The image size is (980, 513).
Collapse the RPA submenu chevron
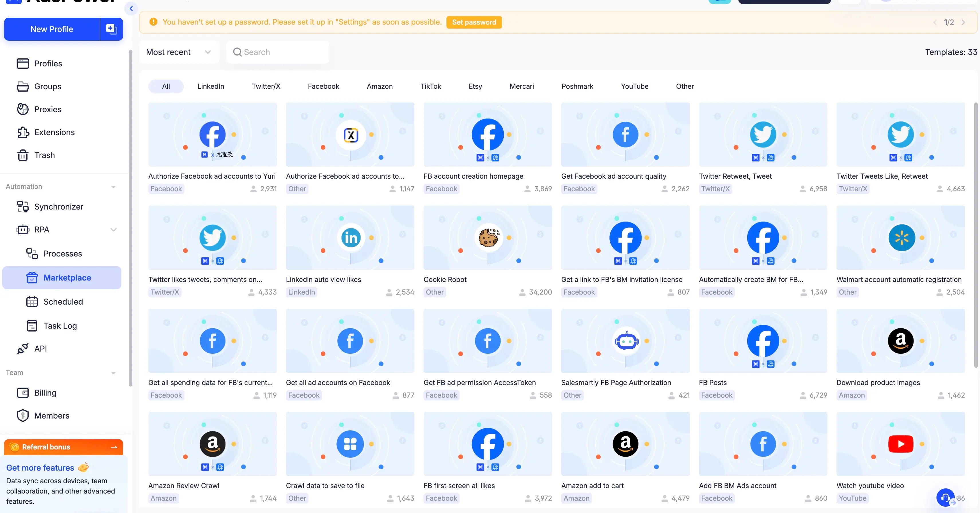pyautogui.click(x=113, y=230)
